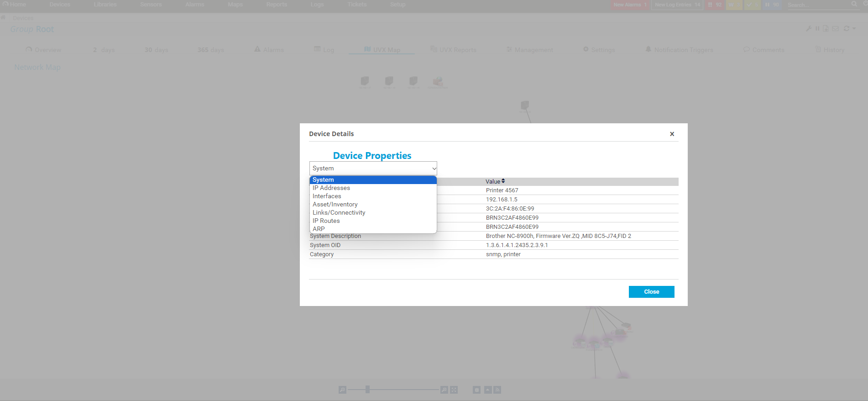Click the fourth device node in the top map row
The height and width of the screenshot is (401, 868).
438,82
